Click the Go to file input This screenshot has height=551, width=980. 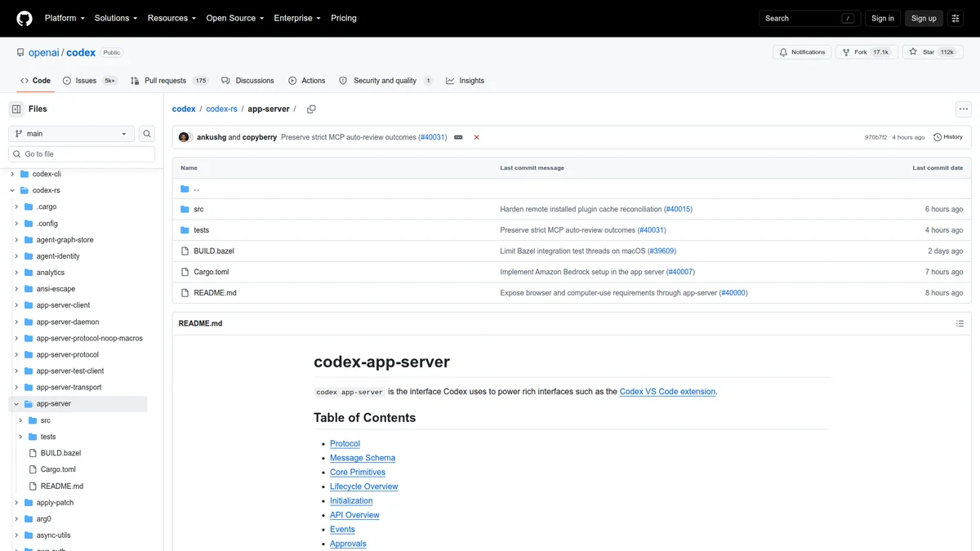click(82, 153)
